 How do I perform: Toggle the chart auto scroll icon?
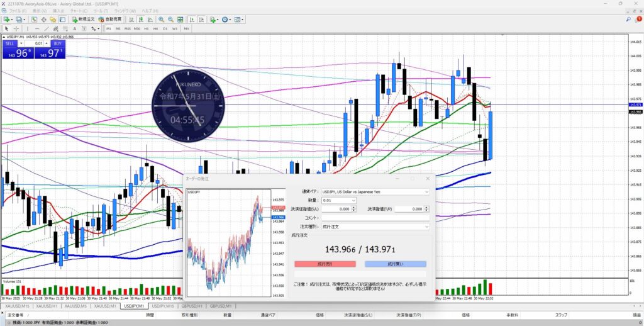tap(192, 20)
